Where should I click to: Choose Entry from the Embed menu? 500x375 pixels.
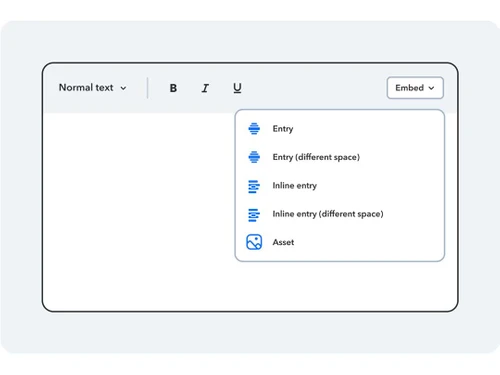coord(340,129)
